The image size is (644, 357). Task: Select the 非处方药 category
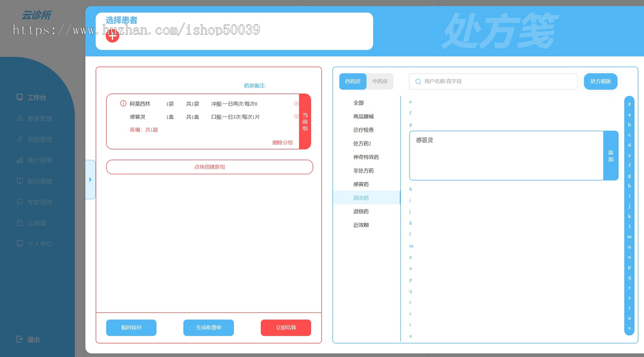point(363,170)
